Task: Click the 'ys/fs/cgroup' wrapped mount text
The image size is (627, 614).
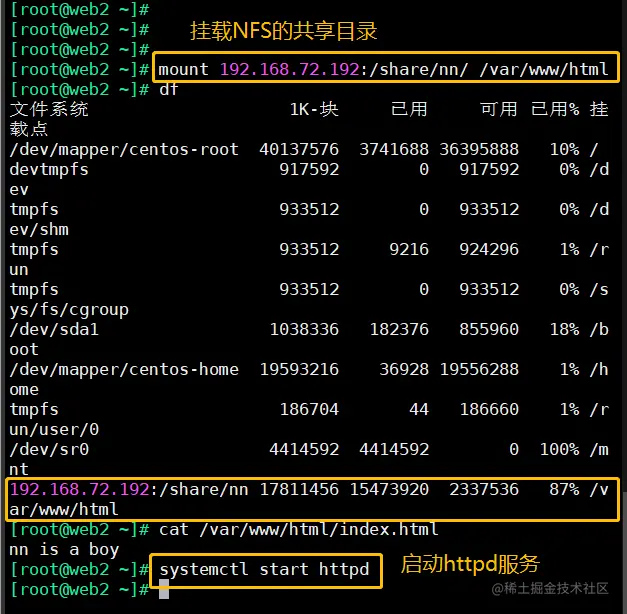Action: (x=69, y=310)
